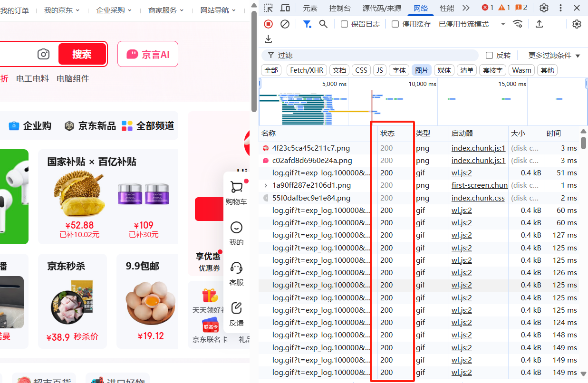The height and width of the screenshot is (383, 588).
Task: Show the yellow warning count badge
Action: point(504,8)
